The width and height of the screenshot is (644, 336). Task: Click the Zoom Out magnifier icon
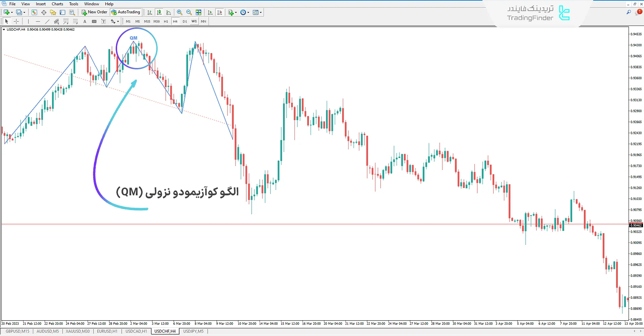click(189, 12)
